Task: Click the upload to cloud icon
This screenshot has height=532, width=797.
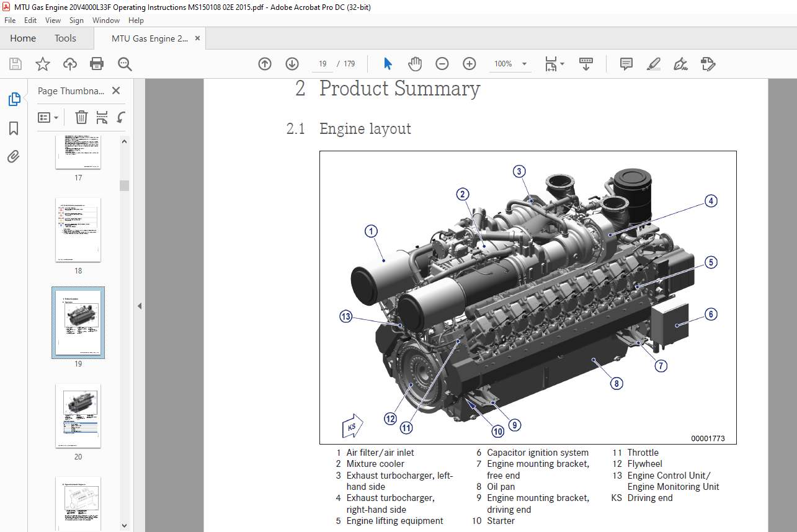Action: [x=70, y=64]
